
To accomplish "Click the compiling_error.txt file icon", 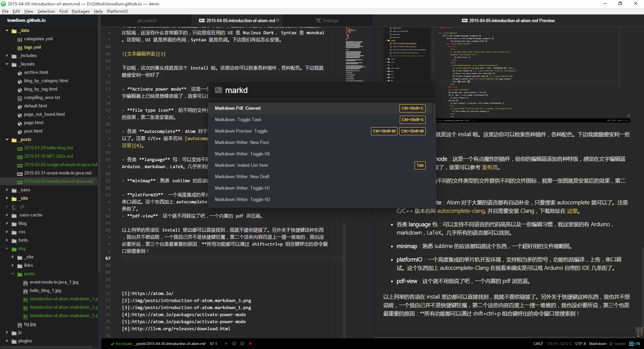I will pos(20,98).
